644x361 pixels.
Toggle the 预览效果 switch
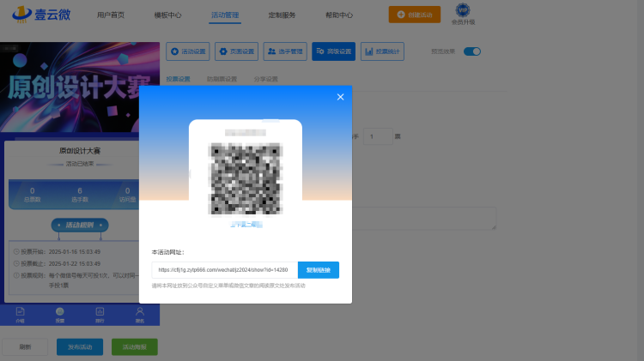pos(472,51)
